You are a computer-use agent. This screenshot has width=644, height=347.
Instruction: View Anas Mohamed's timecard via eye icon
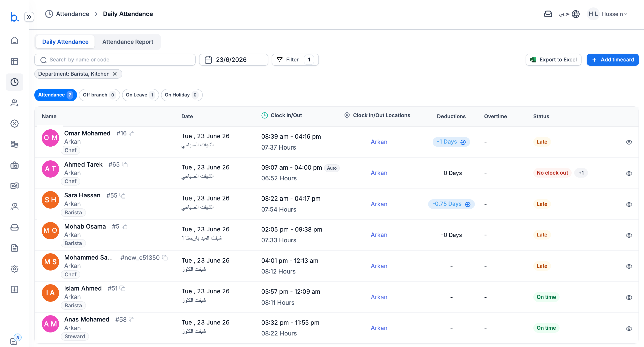click(629, 329)
